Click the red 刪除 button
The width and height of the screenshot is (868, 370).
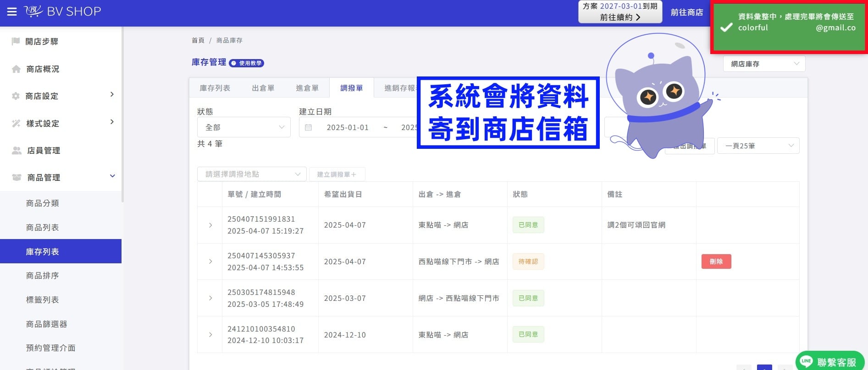coord(716,261)
